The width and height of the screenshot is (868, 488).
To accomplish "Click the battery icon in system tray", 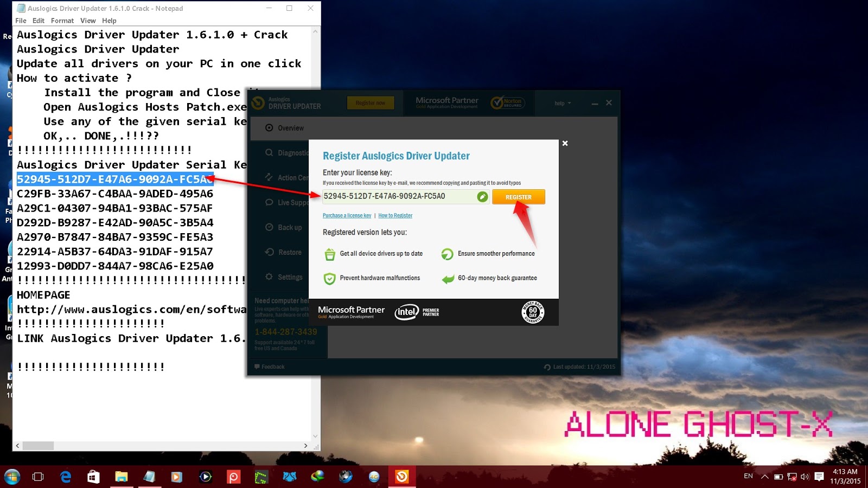I will [778, 477].
